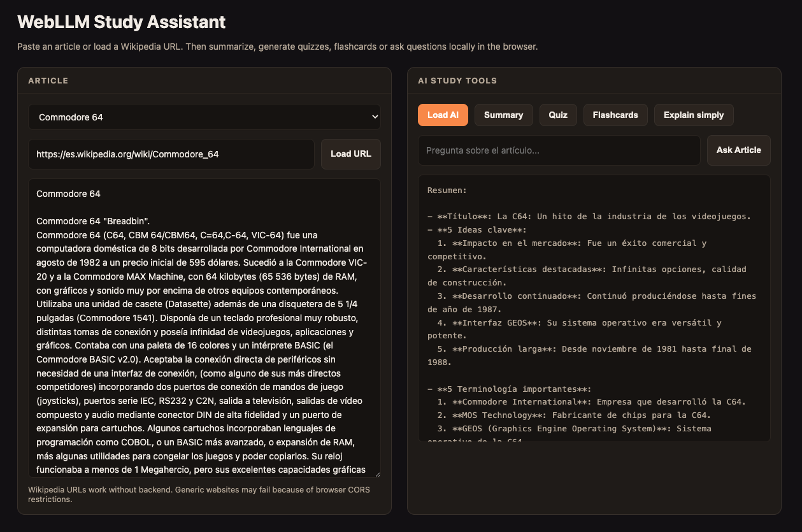Click the Quiz button
The height and width of the screenshot is (532, 802).
tap(558, 115)
